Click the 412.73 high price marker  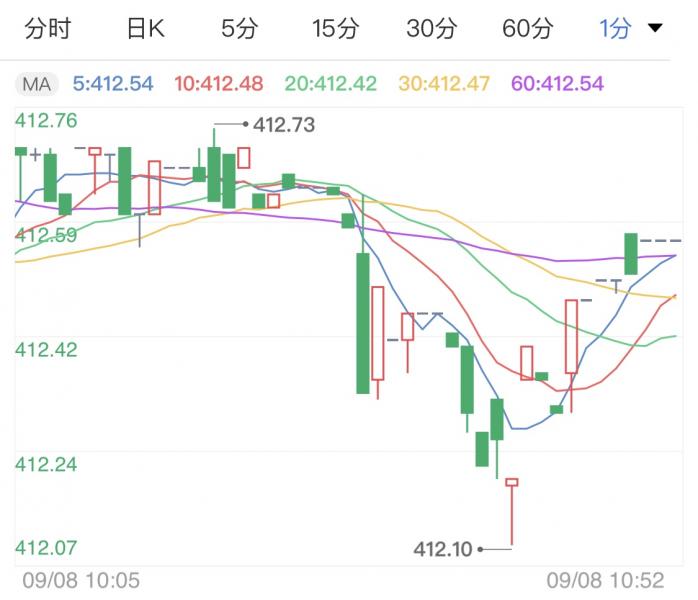(283, 125)
